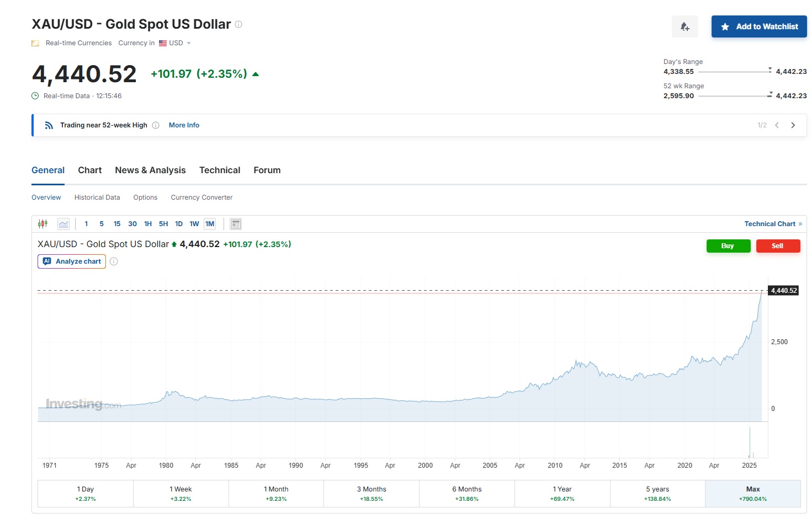Show the 1 Year performance period
The height and width of the screenshot is (524, 812).
tap(562, 494)
